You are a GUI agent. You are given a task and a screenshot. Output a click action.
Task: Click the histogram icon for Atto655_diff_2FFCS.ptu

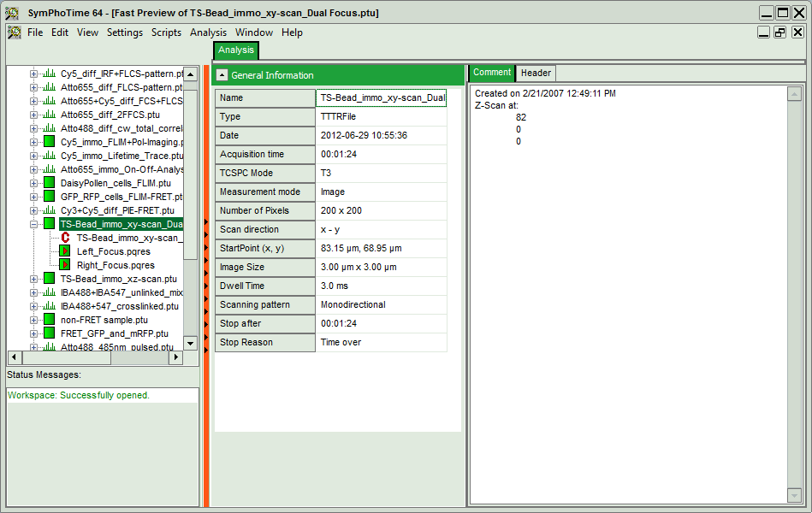[x=49, y=115]
